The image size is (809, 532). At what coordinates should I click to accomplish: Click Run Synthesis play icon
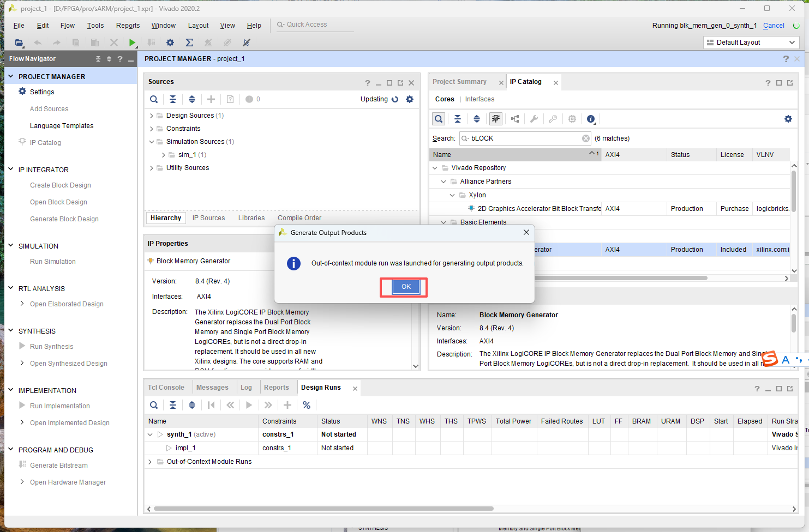(22, 346)
